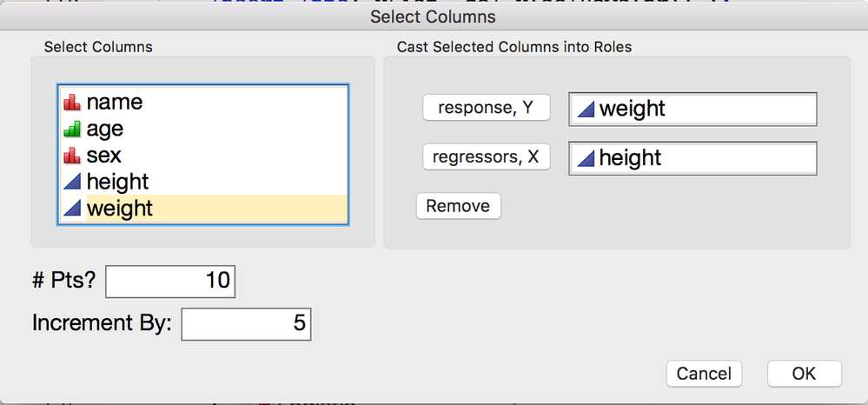Select the height column in list
The height and width of the screenshot is (405, 868).
[202, 182]
